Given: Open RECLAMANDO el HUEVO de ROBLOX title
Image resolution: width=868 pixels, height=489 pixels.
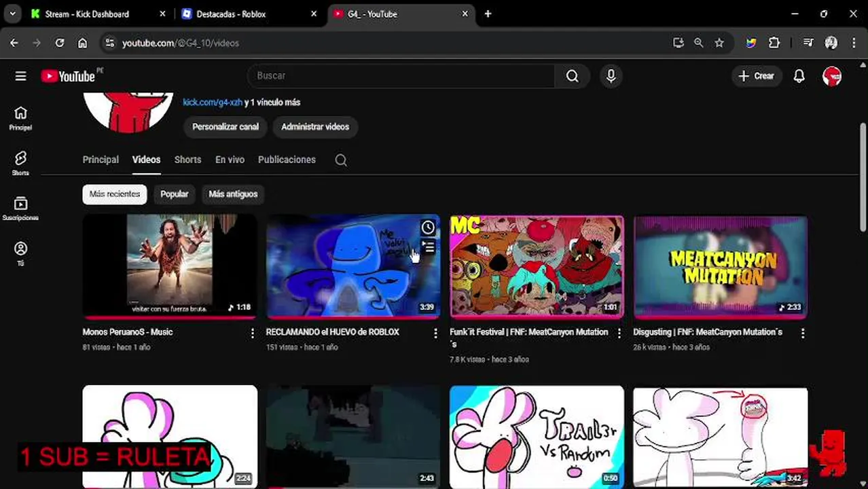Looking at the screenshot, I should tap(332, 332).
